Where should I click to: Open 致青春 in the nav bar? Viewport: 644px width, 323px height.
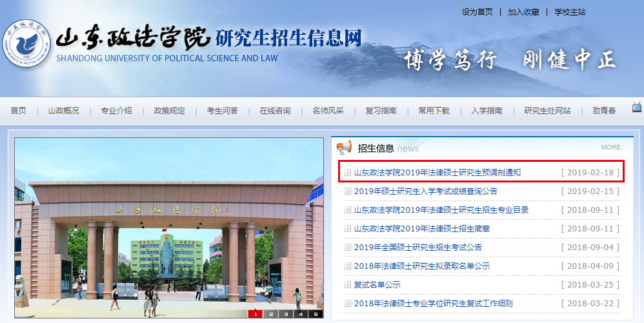pos(605,110)
